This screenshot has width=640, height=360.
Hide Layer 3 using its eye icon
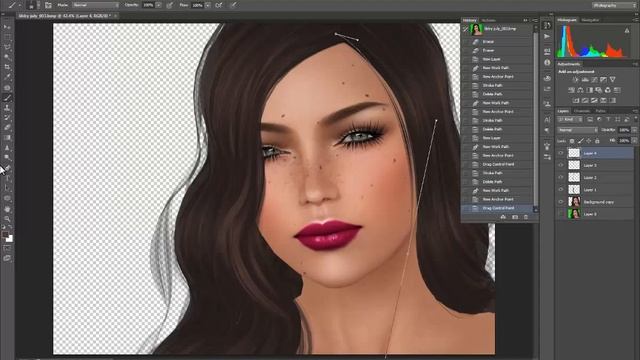(561, 165)
